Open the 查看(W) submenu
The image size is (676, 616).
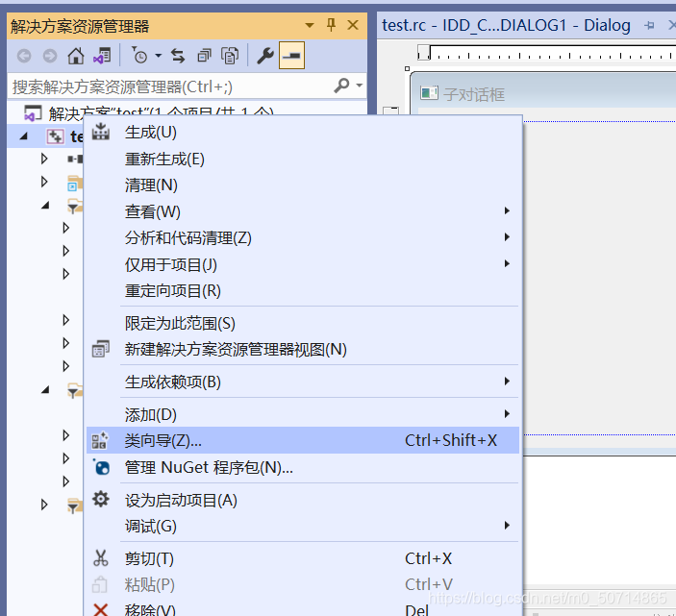pos(302,211)
